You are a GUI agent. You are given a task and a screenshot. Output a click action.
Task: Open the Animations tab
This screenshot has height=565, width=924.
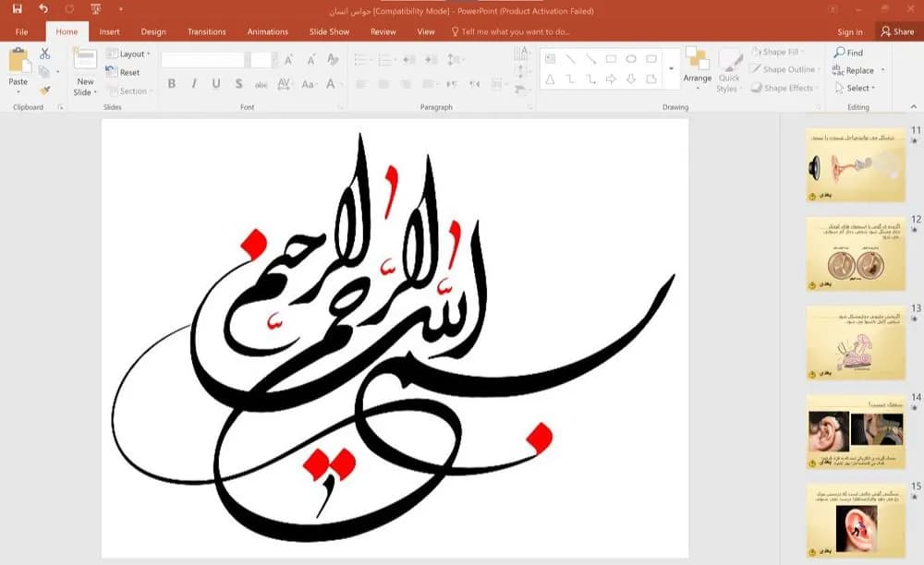(x=268, y=31)
